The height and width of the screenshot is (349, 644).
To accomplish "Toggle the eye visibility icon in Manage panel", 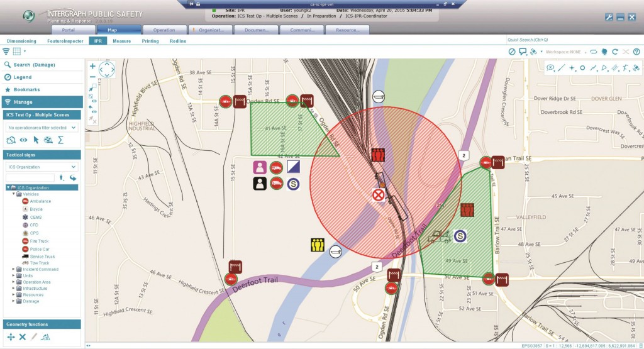I will [24, 140].
